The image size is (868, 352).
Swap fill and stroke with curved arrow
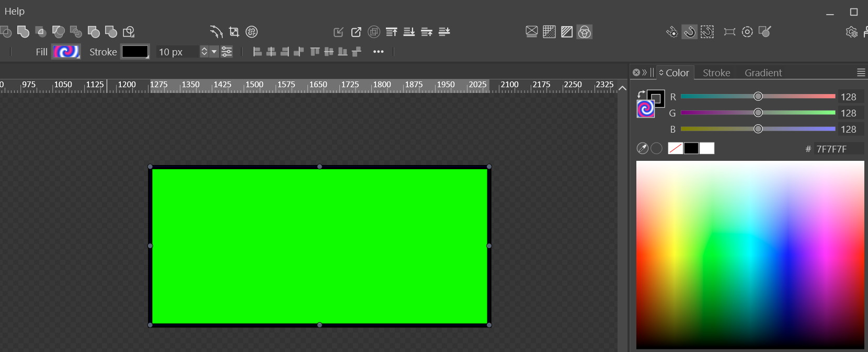[641, 95]
